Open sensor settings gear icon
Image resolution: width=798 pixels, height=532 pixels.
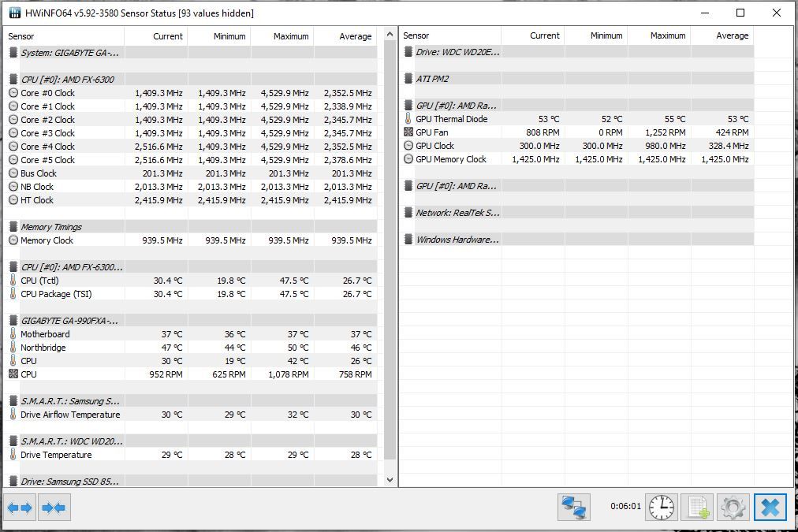point(733,507)
